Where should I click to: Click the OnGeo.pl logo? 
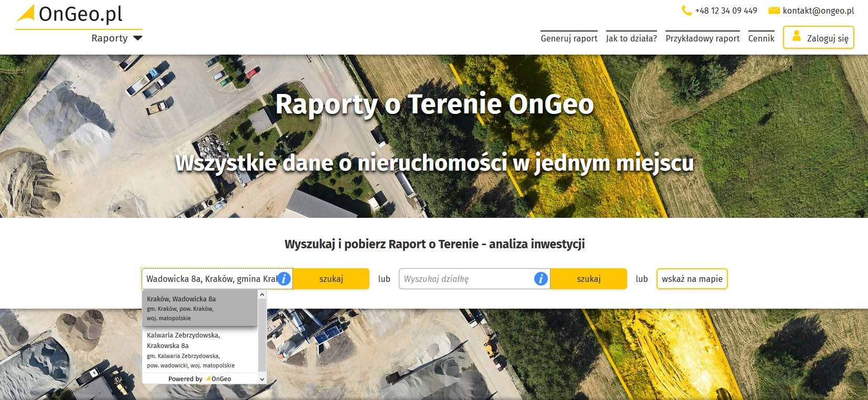[70, 14]
